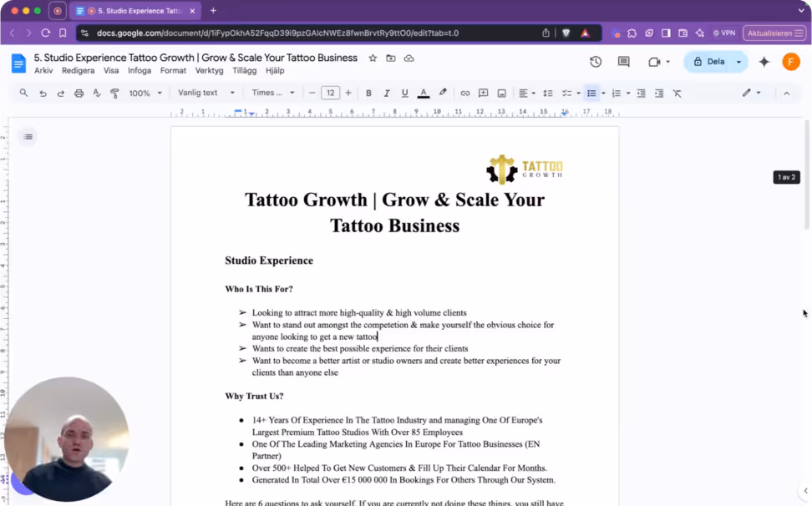This screenshot has height=506, width=812.
Task: Expand bulleted list style dropdown arrow
Action: (x=603, y=94)
